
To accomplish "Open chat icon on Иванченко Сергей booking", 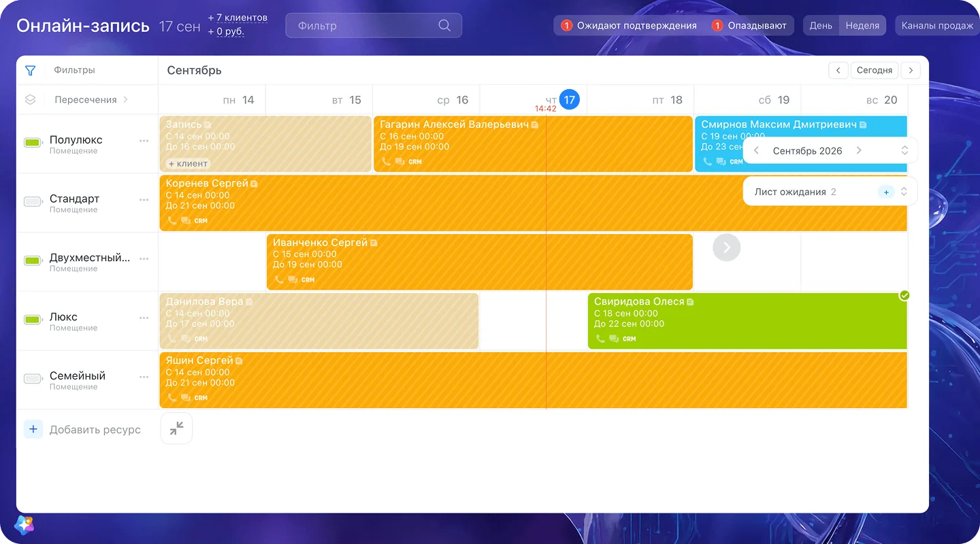I will point(293,279).
